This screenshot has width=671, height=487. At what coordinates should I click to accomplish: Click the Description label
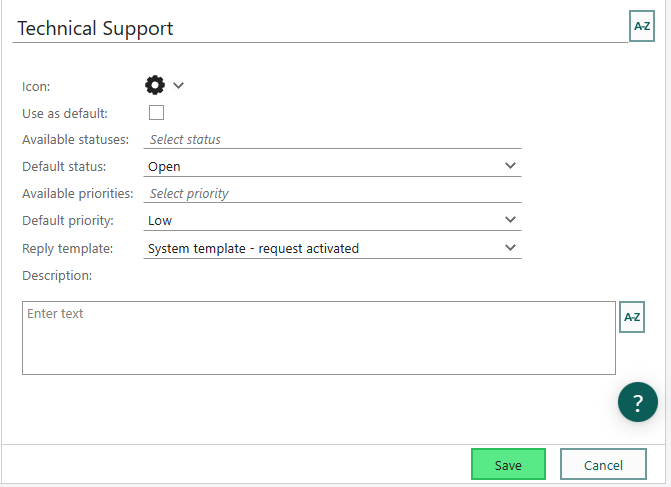[57, 276]
